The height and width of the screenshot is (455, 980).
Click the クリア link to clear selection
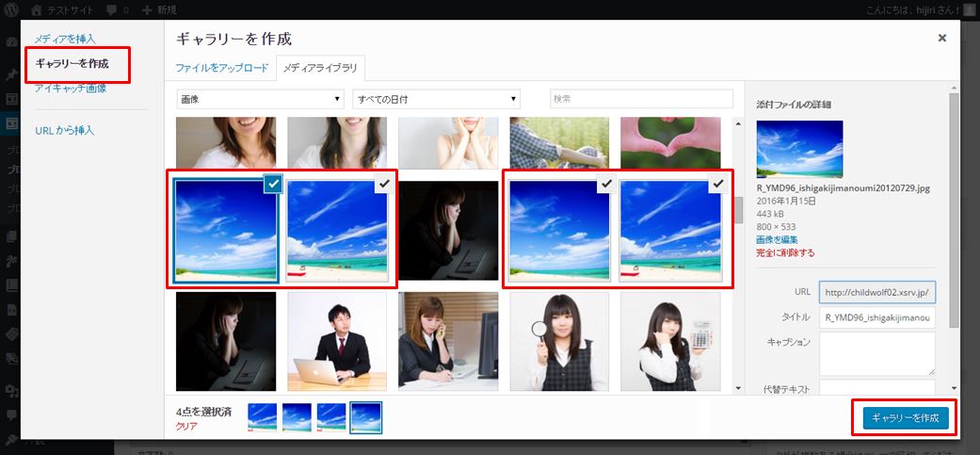tap(187, 426)
